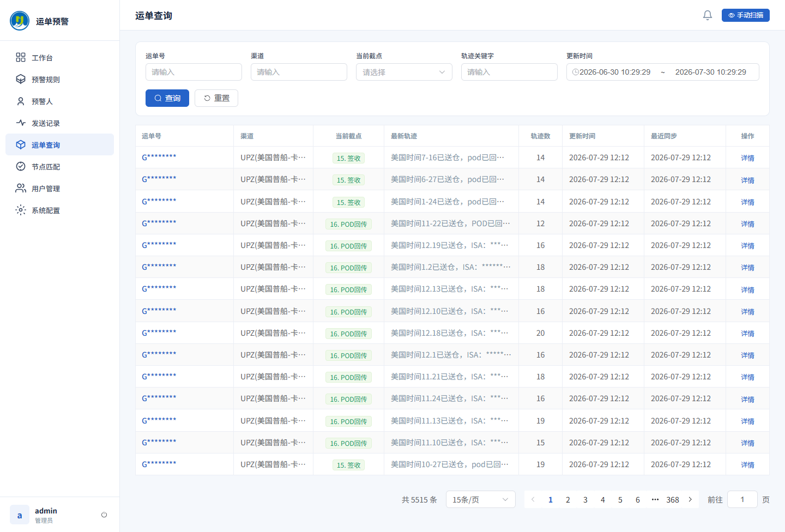Click the 15. 签收 tag in 美国时间6-27 row

click(348, 180)
